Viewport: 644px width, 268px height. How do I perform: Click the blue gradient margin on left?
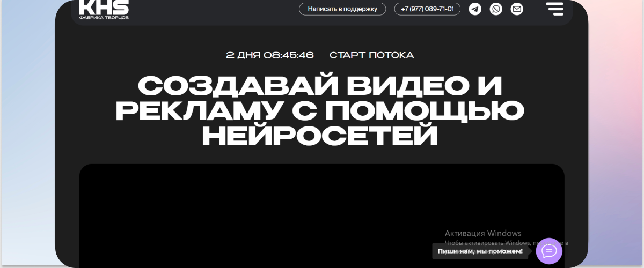tap(27, 134)
